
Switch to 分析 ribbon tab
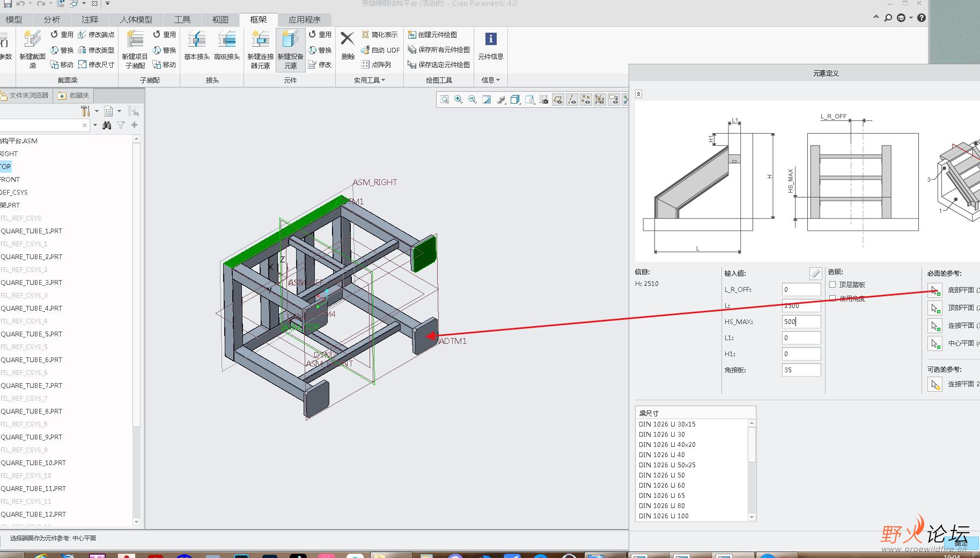(52, 19)
